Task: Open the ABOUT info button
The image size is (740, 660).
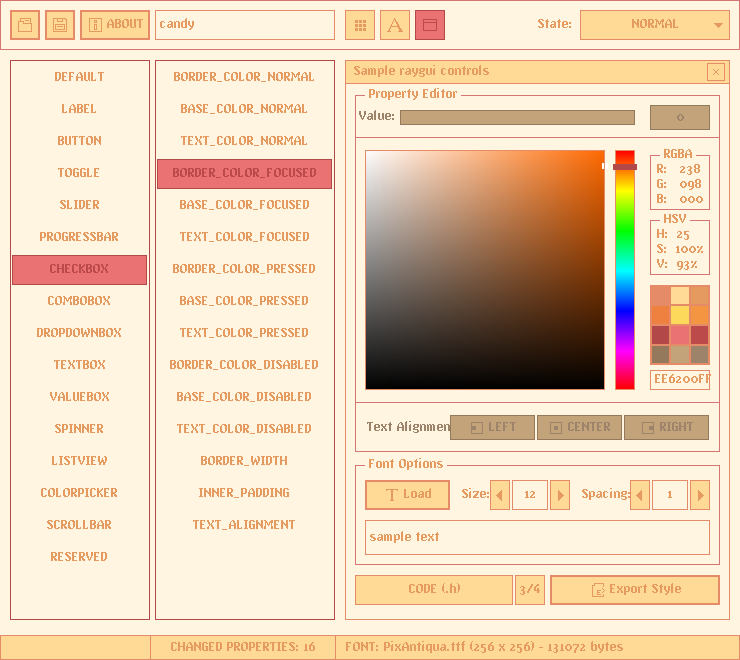Action: pyautogui.click(x=115, y=25)
